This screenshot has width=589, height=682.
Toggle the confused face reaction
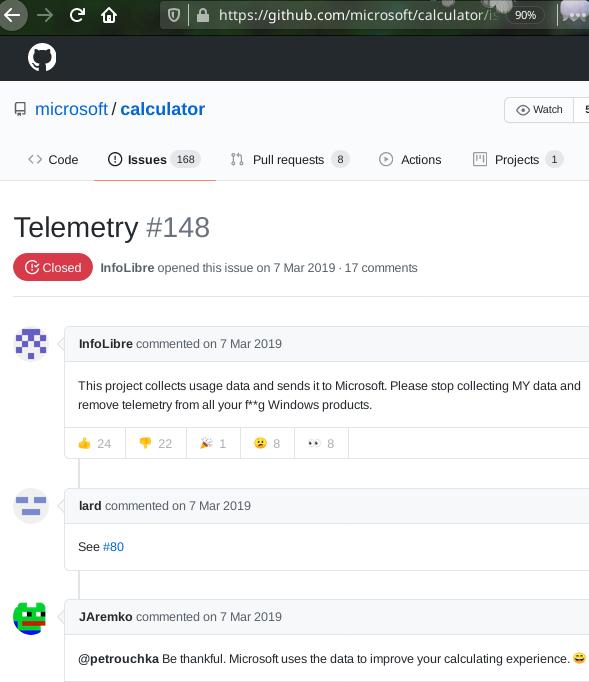(267, 443)
